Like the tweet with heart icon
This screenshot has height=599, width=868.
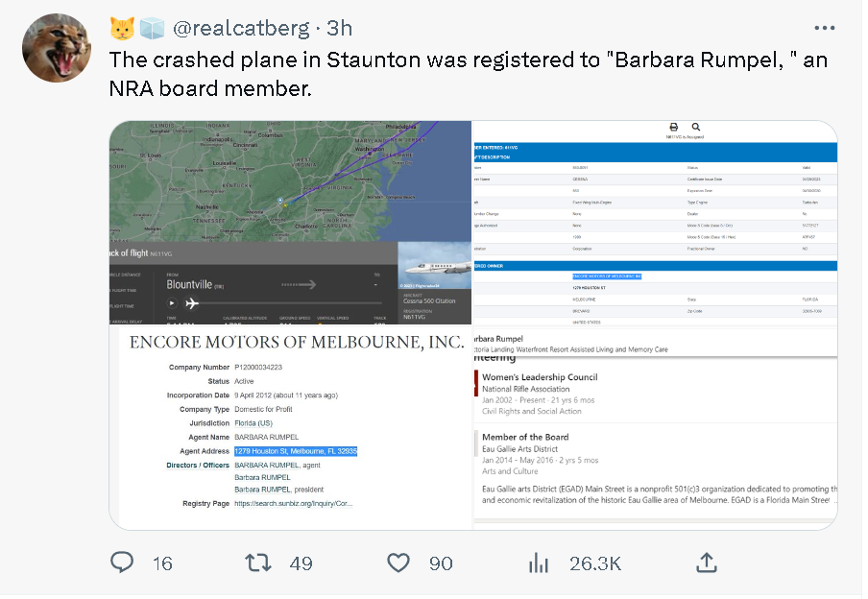(x=398, y=563)
